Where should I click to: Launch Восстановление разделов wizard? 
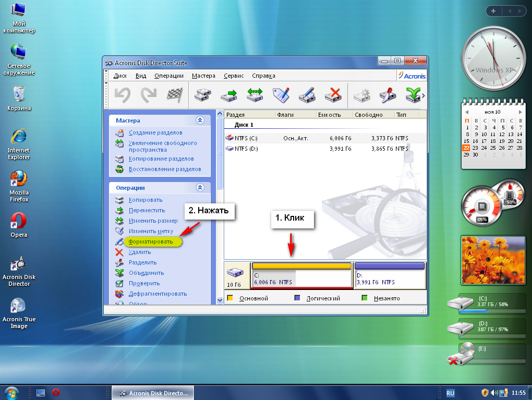[x=165, y=169]
